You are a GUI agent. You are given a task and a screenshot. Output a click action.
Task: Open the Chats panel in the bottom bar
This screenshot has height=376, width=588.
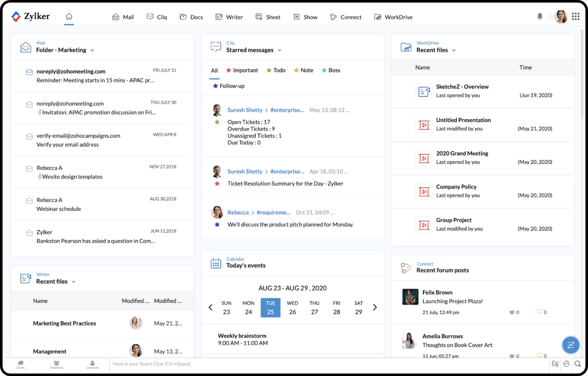[x=20, y=365]
